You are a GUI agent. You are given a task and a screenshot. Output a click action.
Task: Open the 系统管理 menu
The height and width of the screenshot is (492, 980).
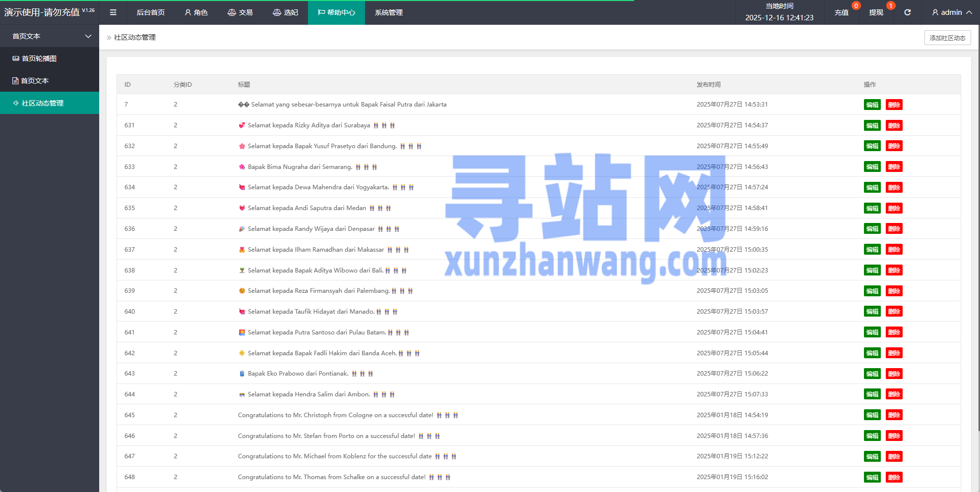click(388, 12)
